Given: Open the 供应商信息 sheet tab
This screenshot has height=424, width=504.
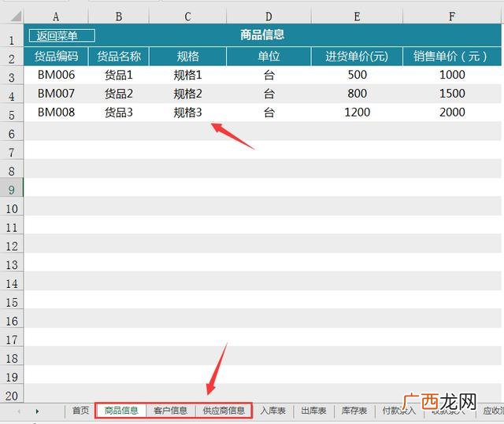Looking at the screenshot, I should [224, 410].
